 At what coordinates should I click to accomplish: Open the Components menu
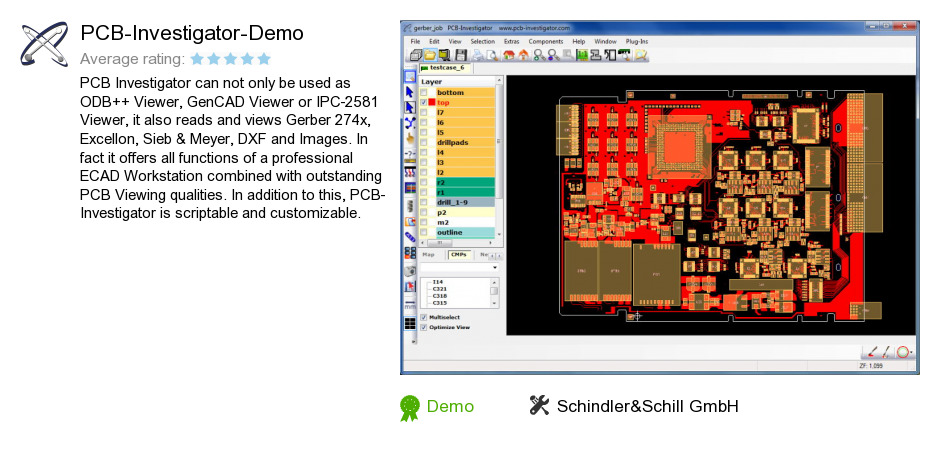coord(546,41)
